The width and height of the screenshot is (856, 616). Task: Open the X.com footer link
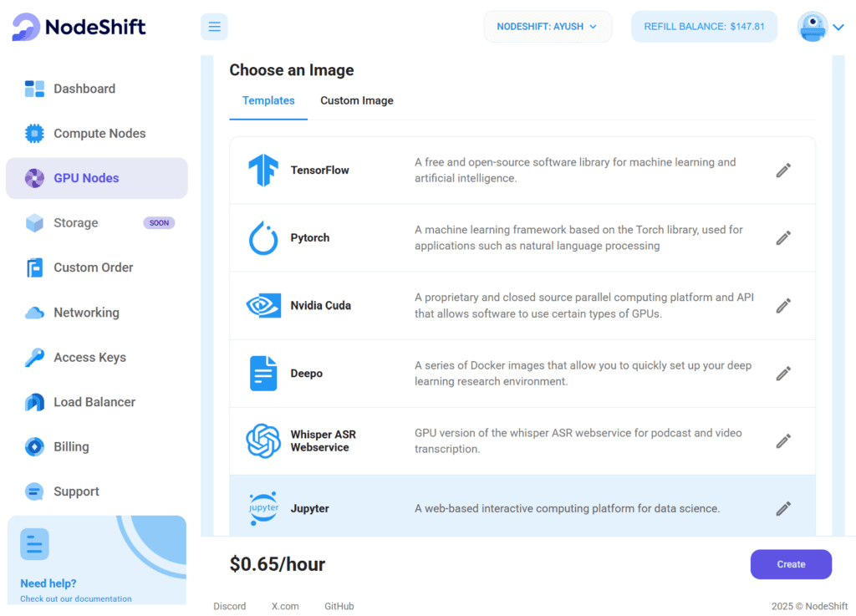click(x=285, y=606)
